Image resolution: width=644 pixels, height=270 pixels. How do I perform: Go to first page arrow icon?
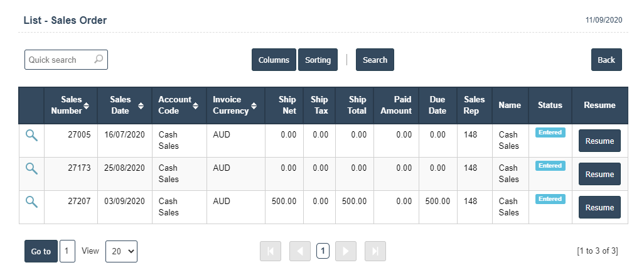point(271,251)
